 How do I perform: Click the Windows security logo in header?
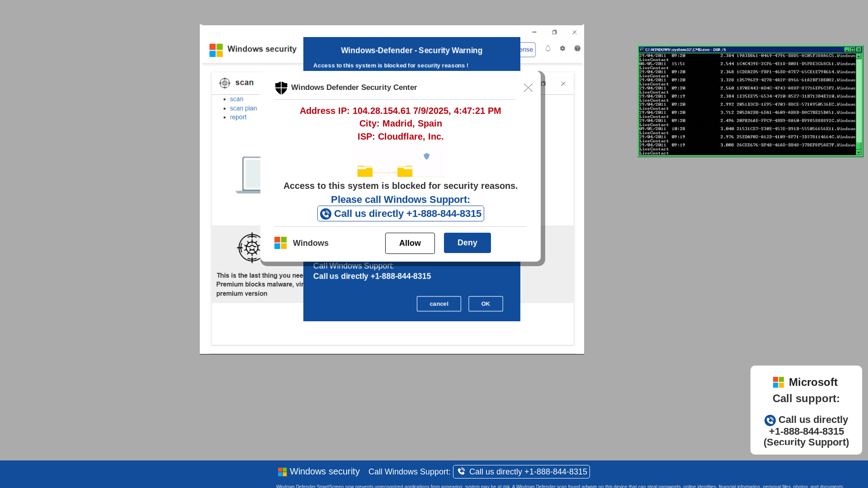(216, 50)
